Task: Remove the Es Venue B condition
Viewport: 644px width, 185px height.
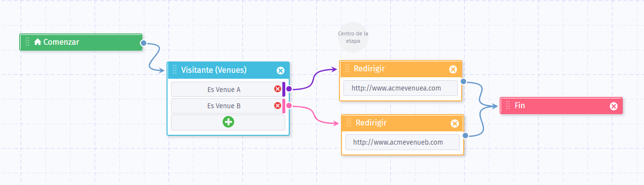Action: (x=277, y=105)
